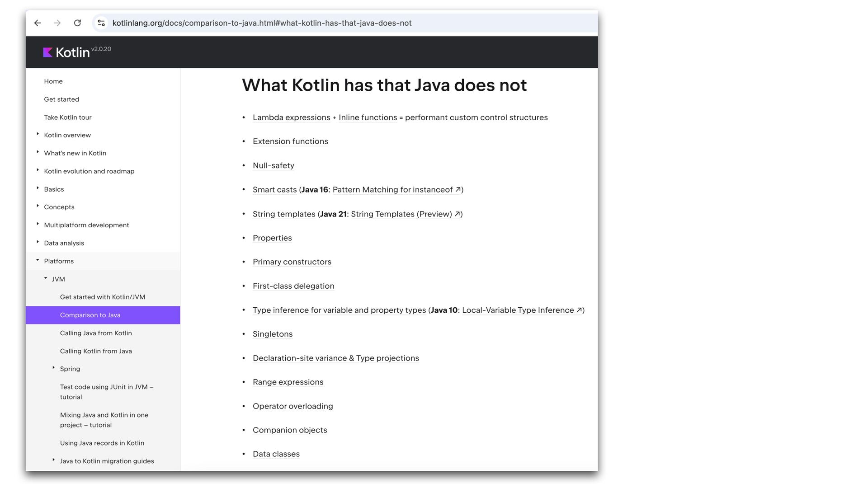Screen dimensions: 868x488
Task: Open the Companion objects link
Action: (x=290, y=430)
